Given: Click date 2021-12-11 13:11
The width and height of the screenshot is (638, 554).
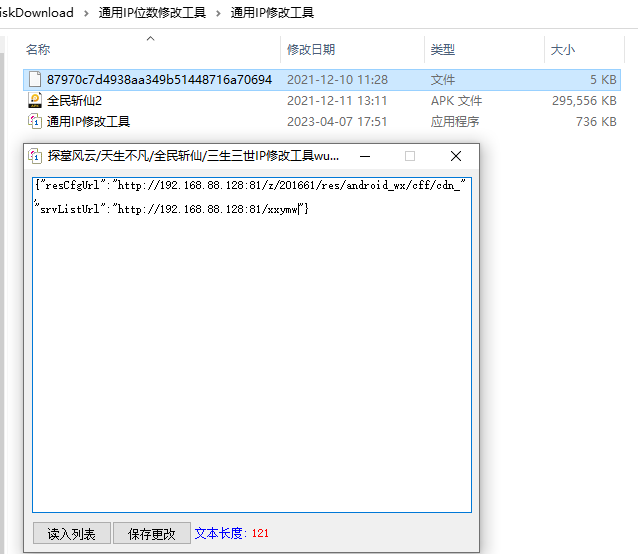Looking at the screenshot, I should coord(337,100).
